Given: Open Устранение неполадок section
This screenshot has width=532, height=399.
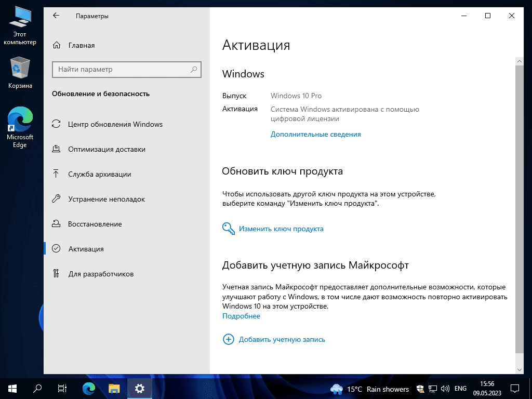Looking at the screenshot, I should [106, 199].
